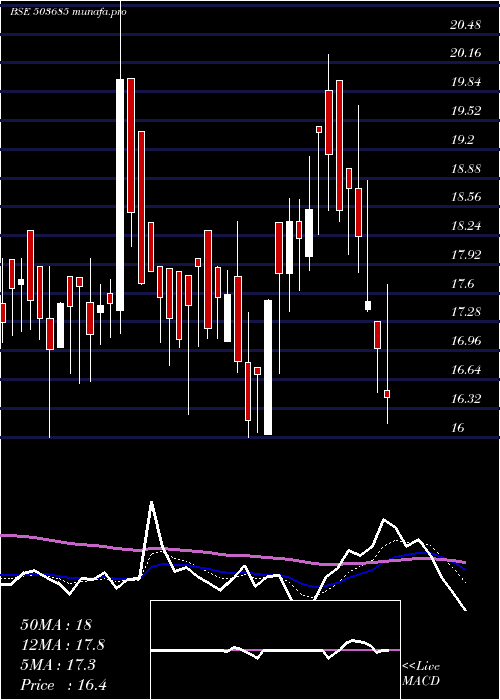Click the 5MA : 17.3 indicator text
Viewport: 500px width, 700px height.
(x=58, y=665)
